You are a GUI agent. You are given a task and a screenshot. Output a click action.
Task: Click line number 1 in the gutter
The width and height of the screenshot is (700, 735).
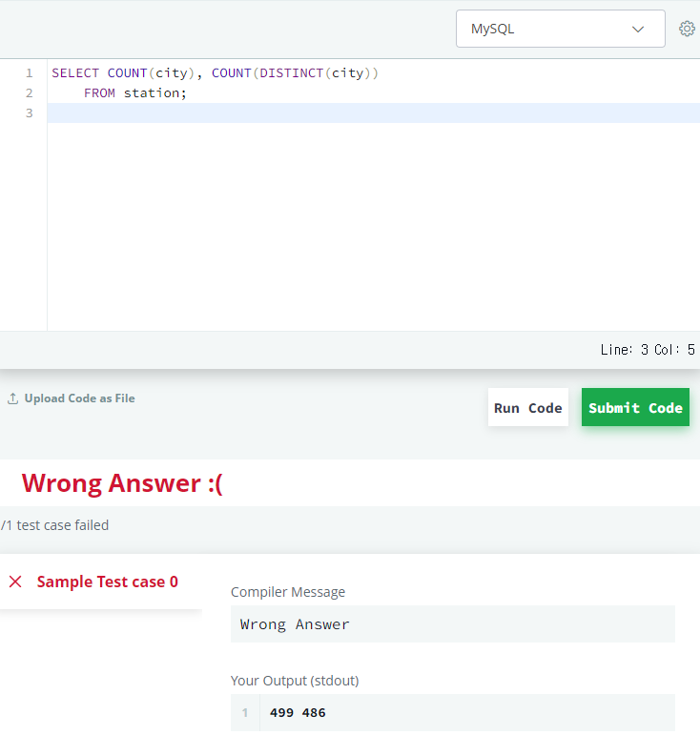[x=29, y=73]
